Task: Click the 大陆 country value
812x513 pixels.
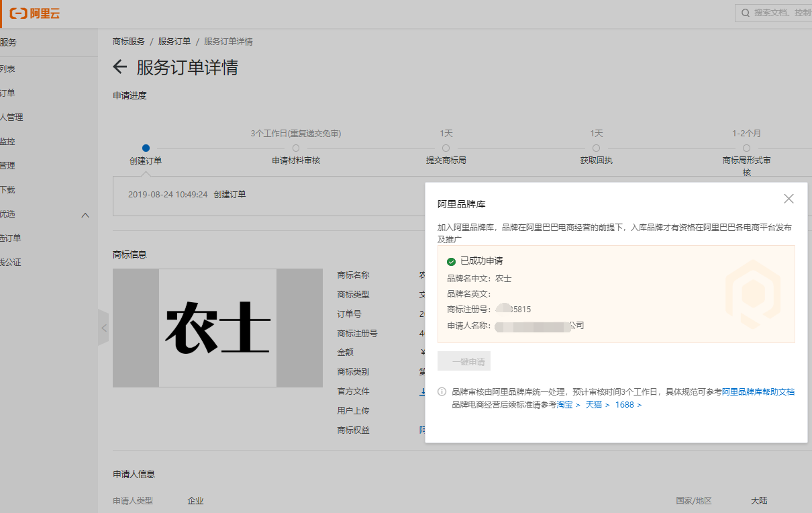Action: [759, 501]
